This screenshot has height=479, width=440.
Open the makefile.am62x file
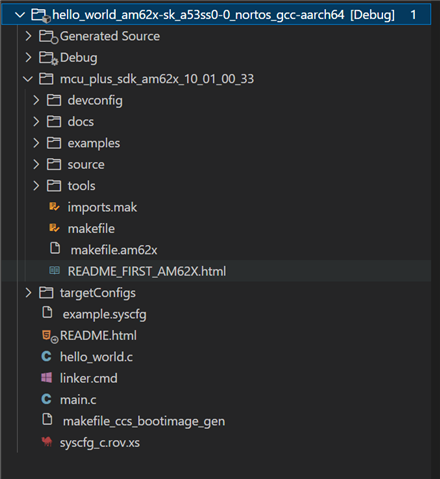(x=114, y=250)
